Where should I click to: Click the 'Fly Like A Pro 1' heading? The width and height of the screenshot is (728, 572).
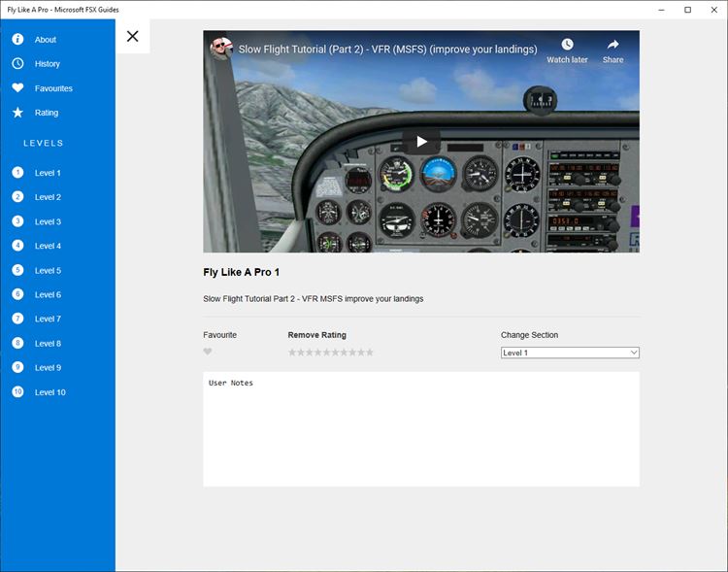[x=241, y=272]
